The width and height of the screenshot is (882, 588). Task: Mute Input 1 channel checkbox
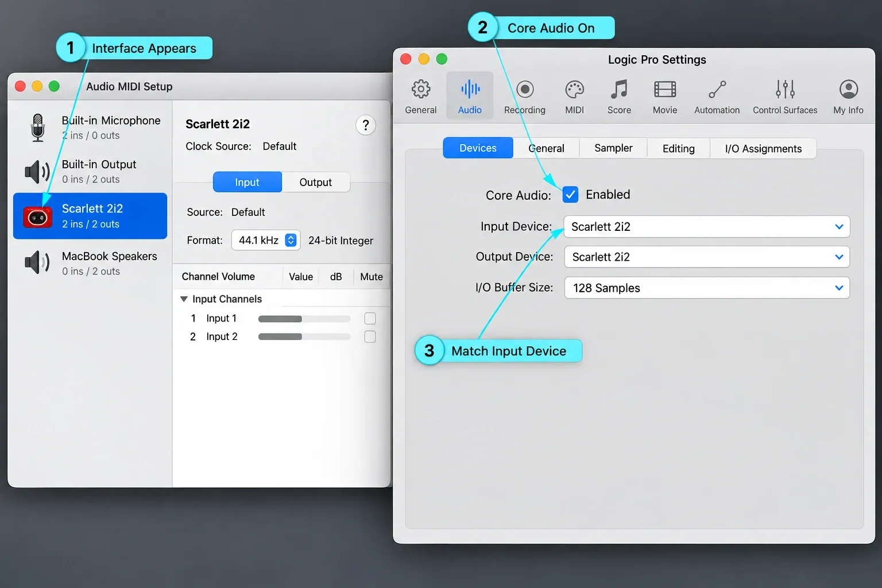pos(370,318)
